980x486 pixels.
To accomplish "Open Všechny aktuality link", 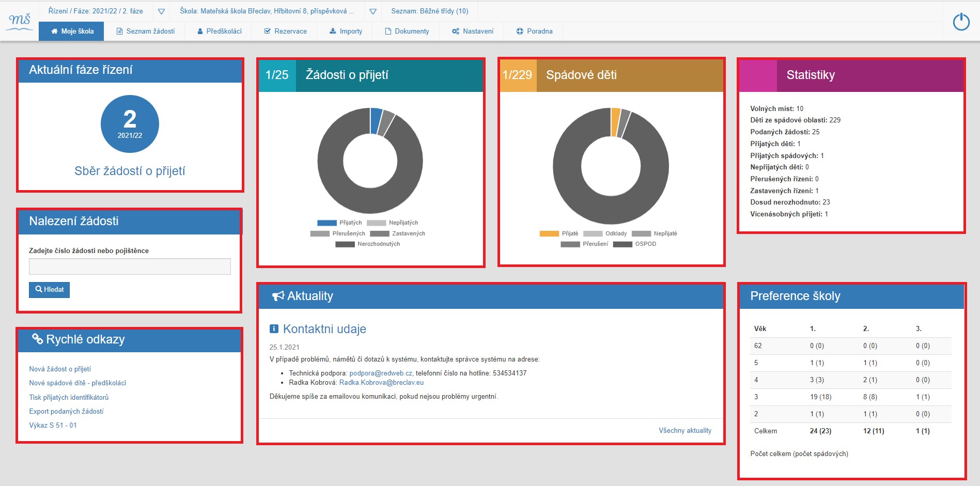I will click(685, 430).
